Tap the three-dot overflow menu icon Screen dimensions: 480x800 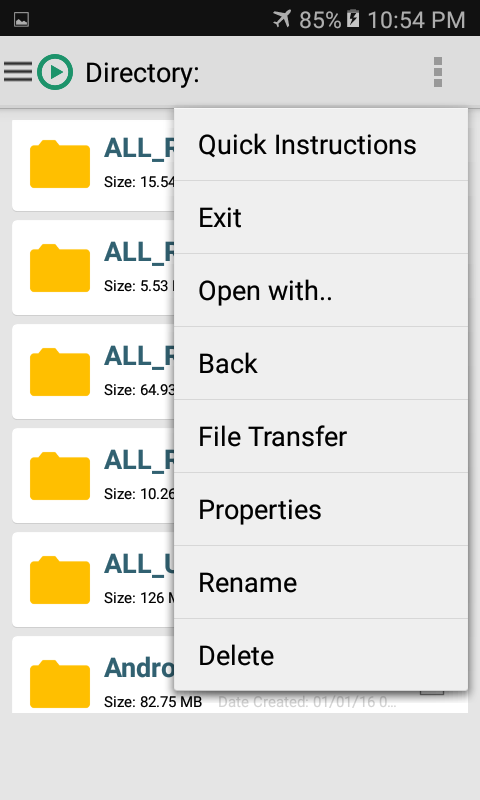[x=438, y=72]
